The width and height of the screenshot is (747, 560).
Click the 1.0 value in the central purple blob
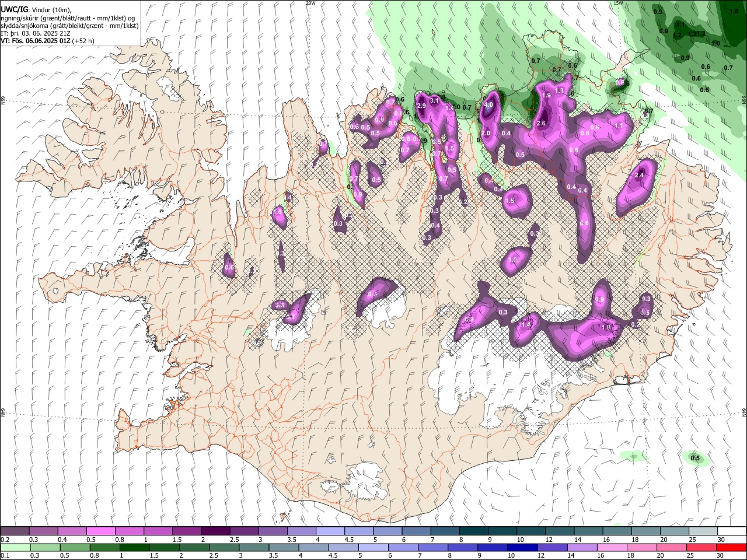(x=514, y=260)
